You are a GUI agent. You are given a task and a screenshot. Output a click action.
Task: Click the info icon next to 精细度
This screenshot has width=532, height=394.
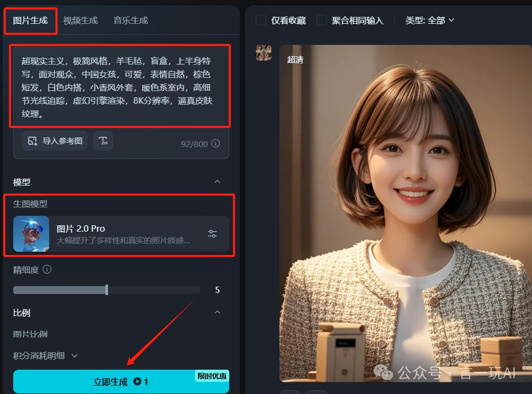47,270
